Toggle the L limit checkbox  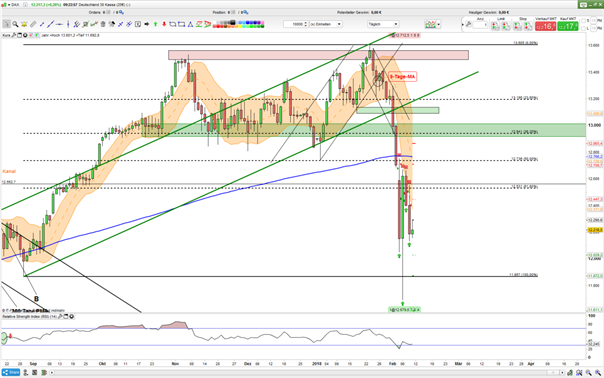click(583, 29)
